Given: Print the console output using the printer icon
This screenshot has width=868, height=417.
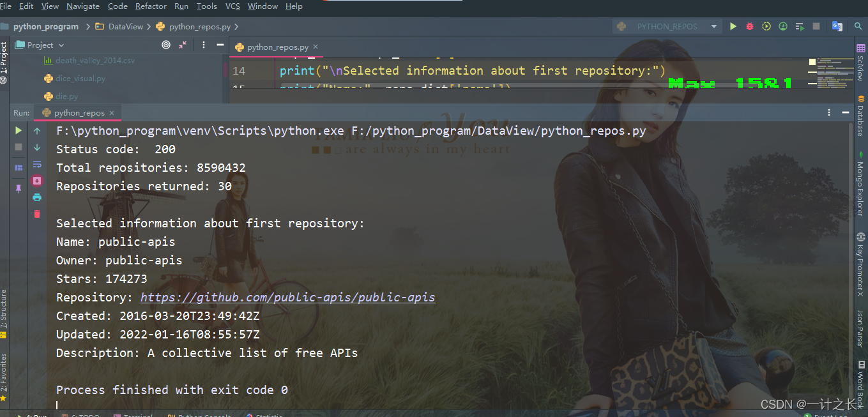Looking at the screenshot, I should 37,197.
